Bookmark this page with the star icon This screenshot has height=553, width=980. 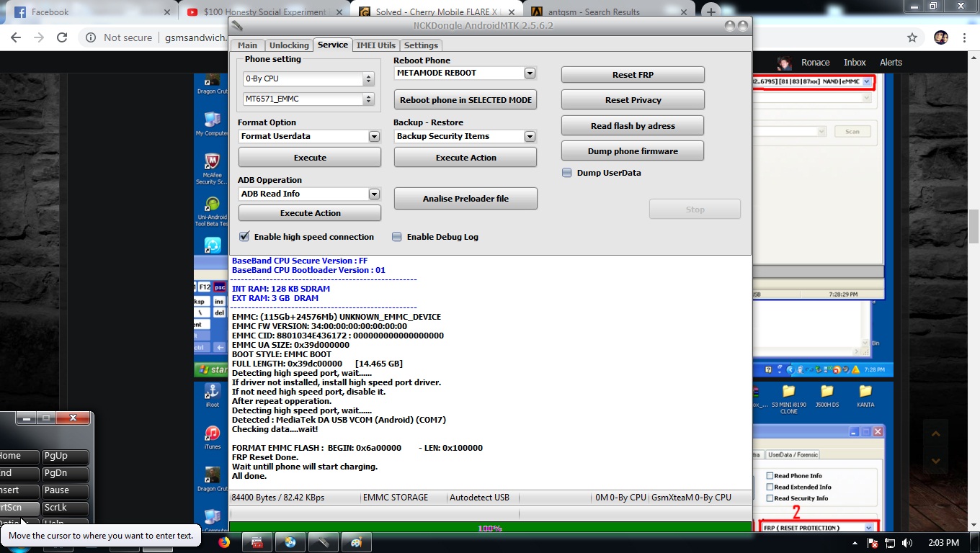pos(912,37)
